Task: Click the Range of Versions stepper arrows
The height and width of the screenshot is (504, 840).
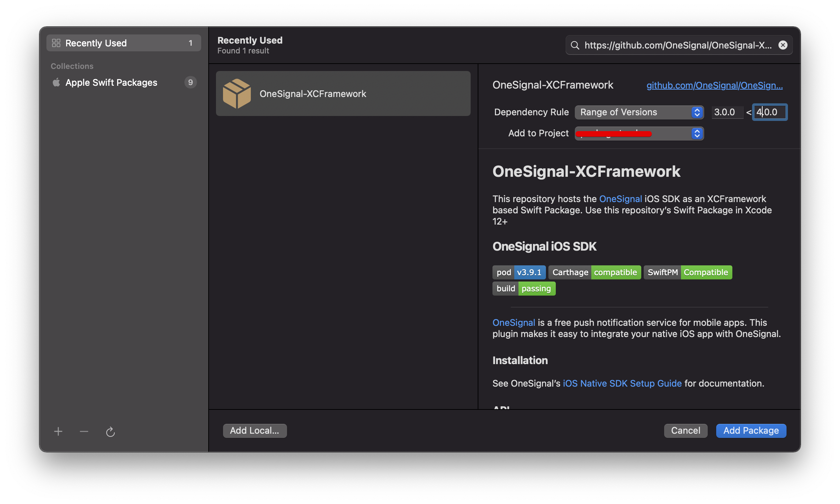Action: click(x=697, y=112)
